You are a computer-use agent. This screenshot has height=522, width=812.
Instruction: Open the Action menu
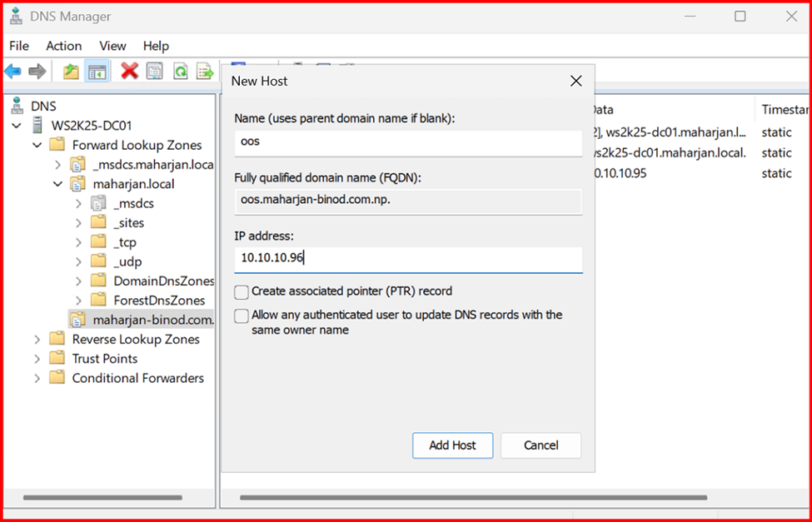click(63, 46)
